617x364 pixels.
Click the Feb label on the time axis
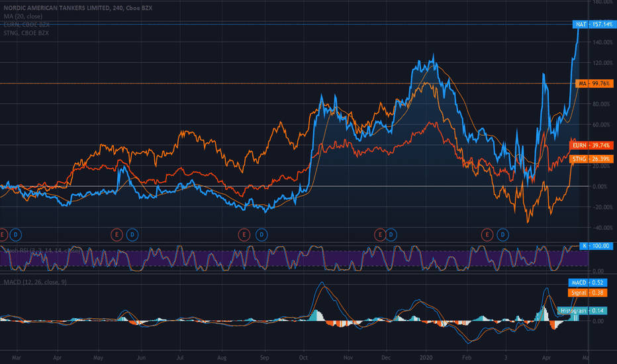coord(467,357)
